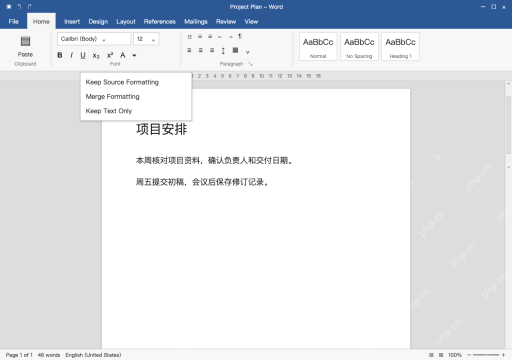Viewport: 512px width, 360px height.
Task: Switch to the Layout tab
Action: point(126,22)
